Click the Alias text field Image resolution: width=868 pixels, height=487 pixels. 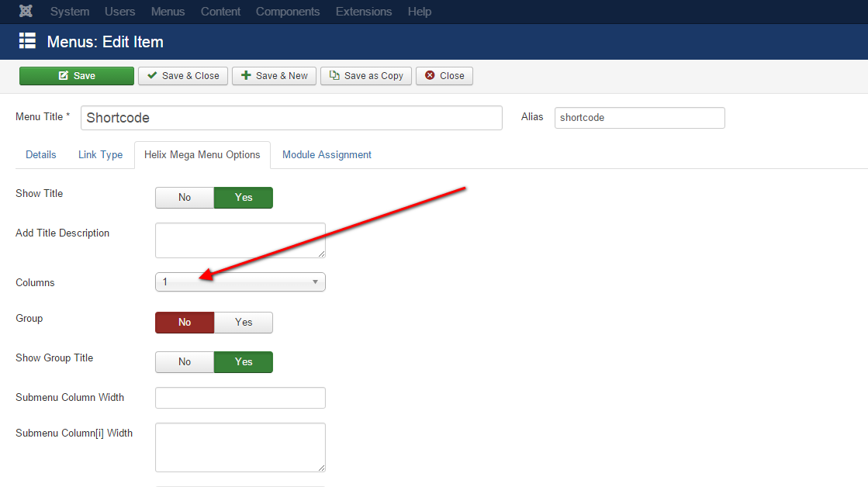[639, 118]
